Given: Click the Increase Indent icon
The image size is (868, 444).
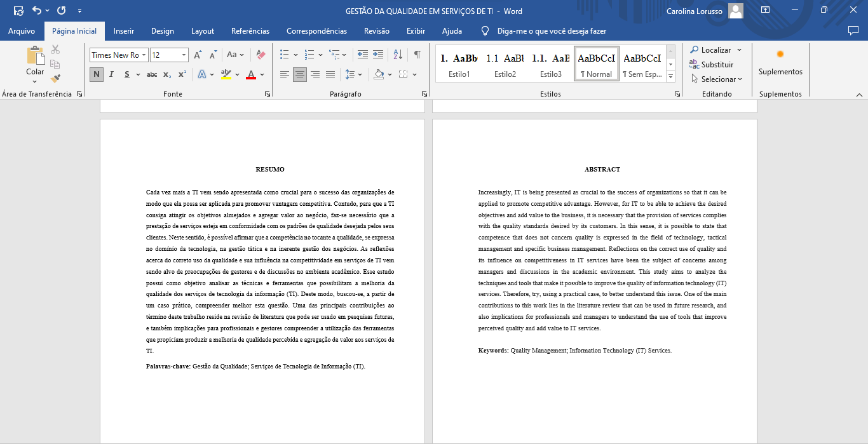Looking at the screenshot, I should [x=378, y=55].
